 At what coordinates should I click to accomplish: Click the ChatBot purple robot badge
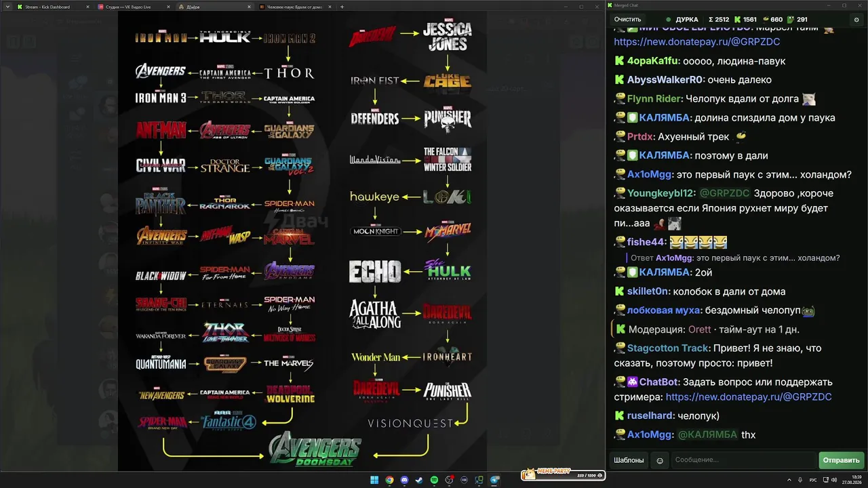pos(632,382)
